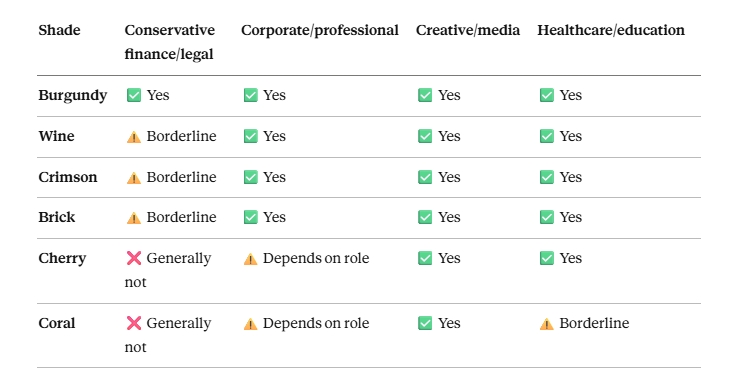Click warning icon in Brick Conservative cell
Image resolution: width=745 pixels, height=386 pixels.
click(x=134, y=218)
